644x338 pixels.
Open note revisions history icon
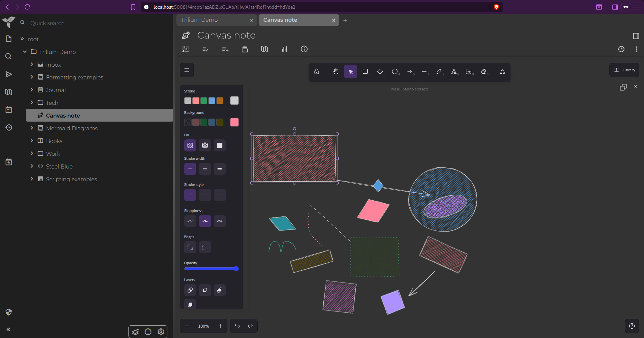[x=621, y=49]
